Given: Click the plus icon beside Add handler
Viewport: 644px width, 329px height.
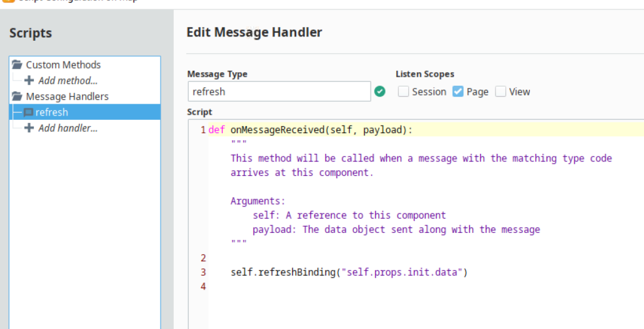Looking at the screenshot, I should (29, 128).
